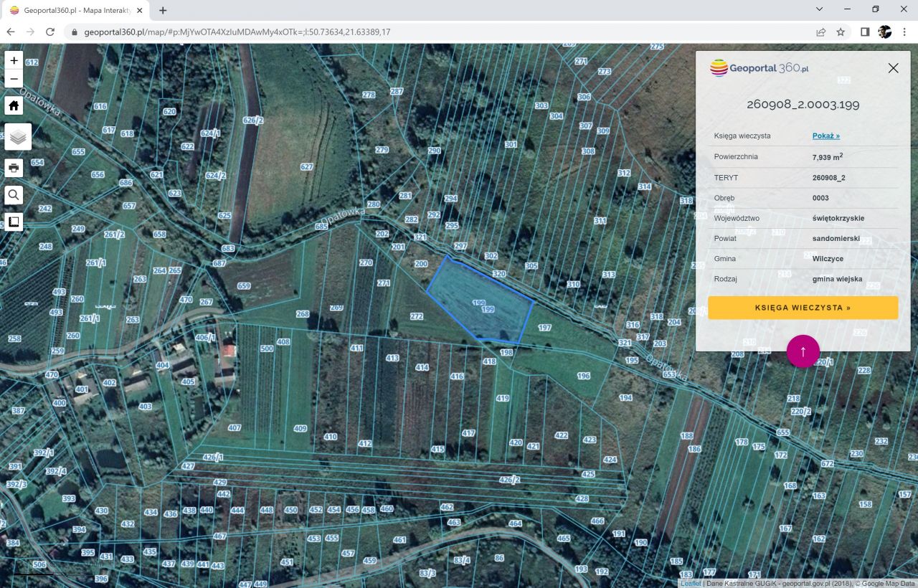Click the home view map button
This screenshot has width=918, height=588.
(14, 106)
